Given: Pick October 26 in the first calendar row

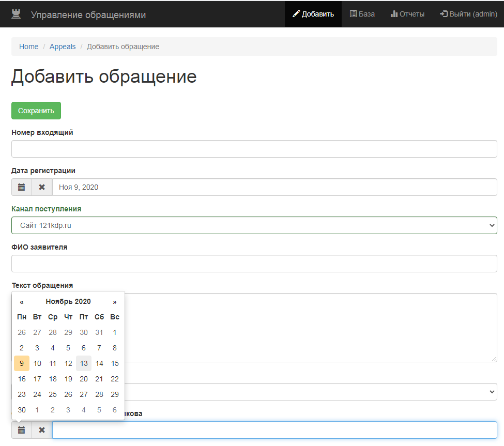Looking at the screenshot, I should [x=22, y=333].
